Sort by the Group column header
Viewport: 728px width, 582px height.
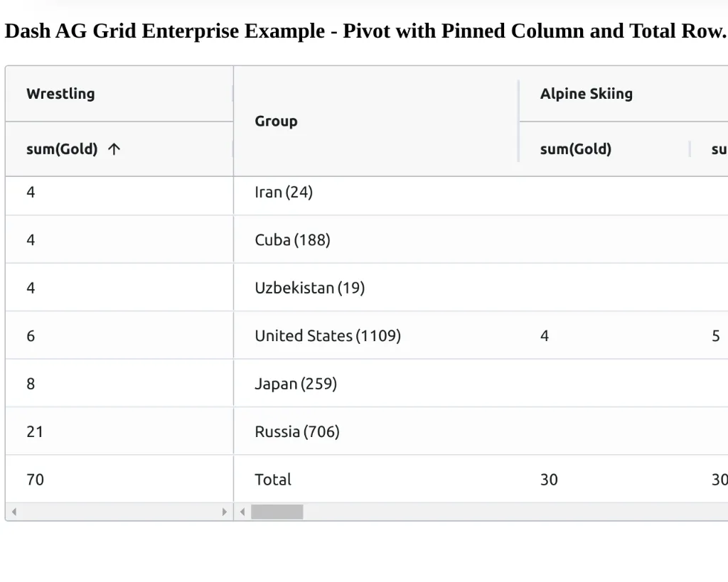276,122
